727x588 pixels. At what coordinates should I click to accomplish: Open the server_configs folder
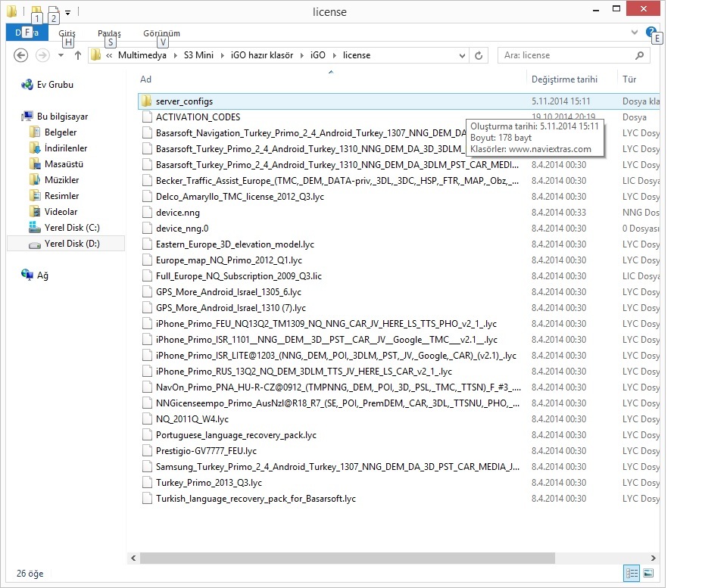tap(184, 101)
